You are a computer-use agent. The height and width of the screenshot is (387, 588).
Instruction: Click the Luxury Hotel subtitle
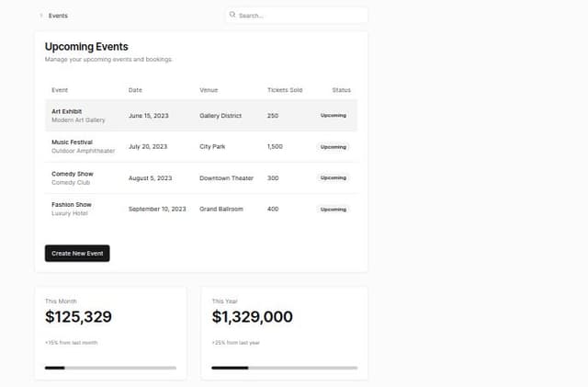[x=70, y=213]
